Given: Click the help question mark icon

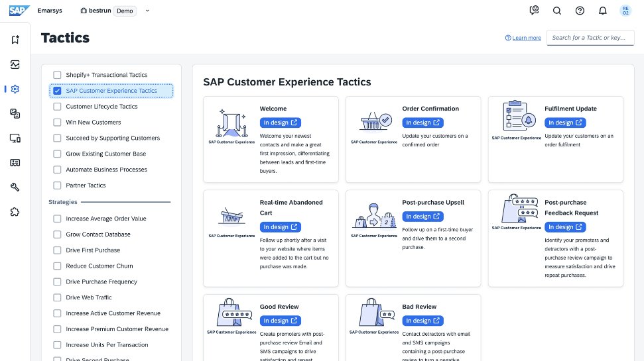Looking at the screenshot, I should (580, 11).
